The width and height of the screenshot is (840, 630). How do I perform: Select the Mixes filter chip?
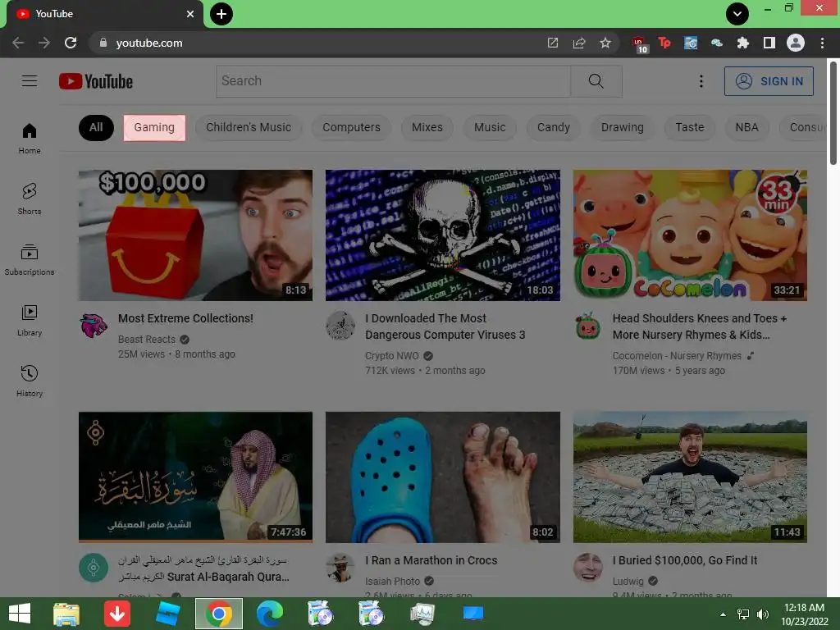coord(427,127)
